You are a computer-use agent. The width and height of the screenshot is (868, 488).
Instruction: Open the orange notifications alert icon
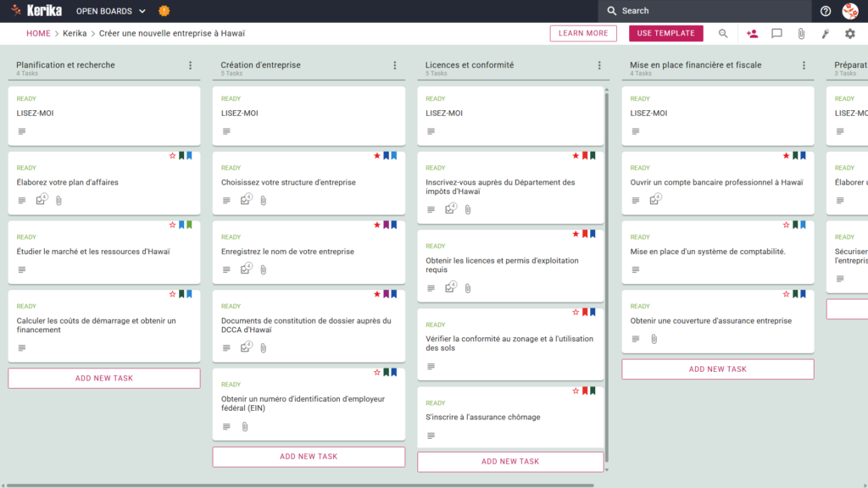164,10
